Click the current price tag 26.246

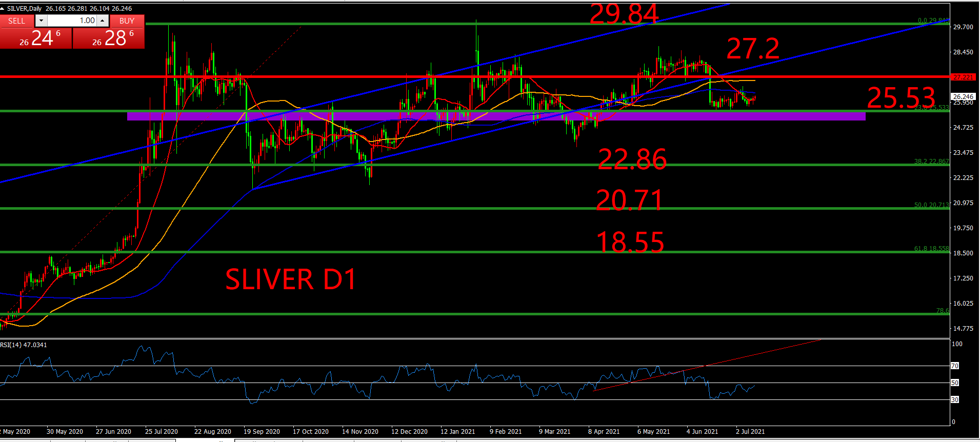(963, 96)
